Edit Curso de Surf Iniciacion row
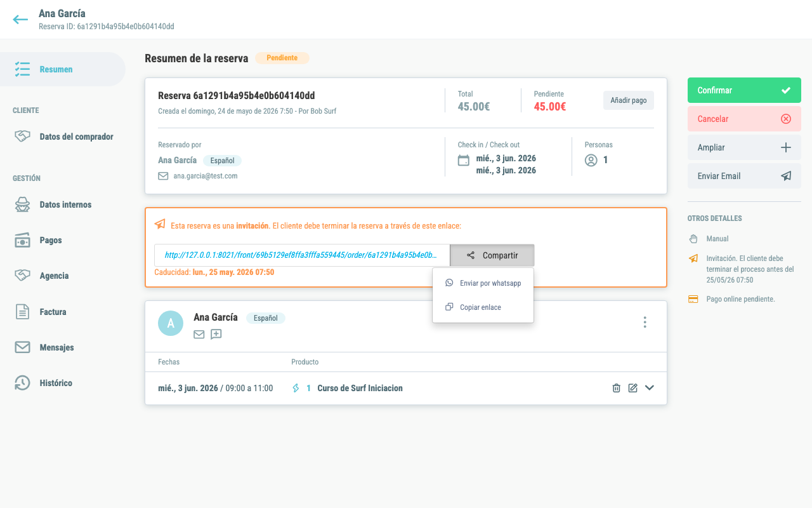 (632, 388)
